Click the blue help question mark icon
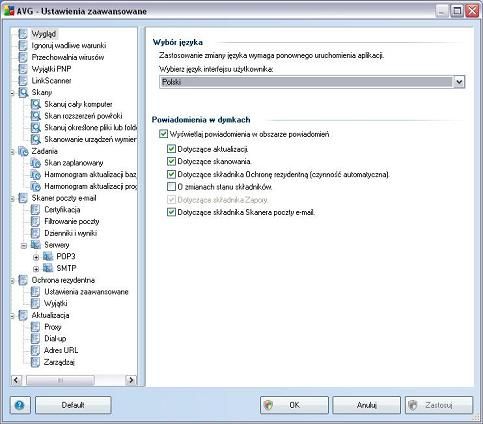This screenshot has width=483, height=424. (x=20, y=405)
